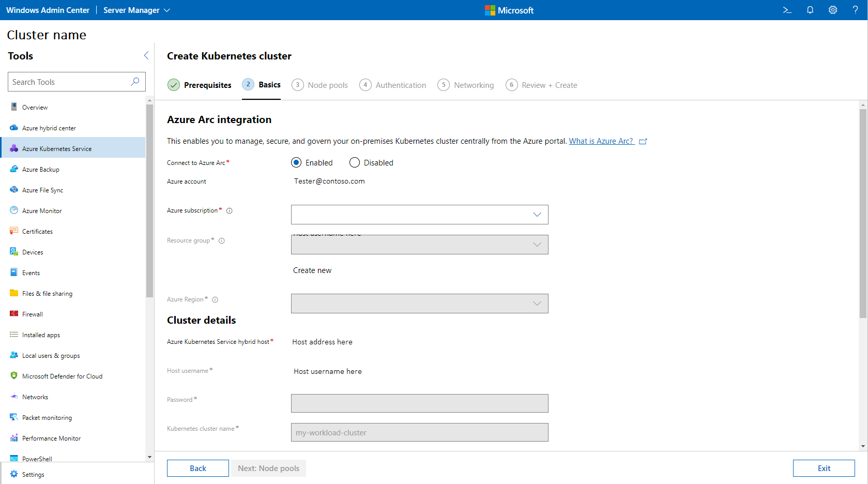Click the Back button

[x=198, y=468]
